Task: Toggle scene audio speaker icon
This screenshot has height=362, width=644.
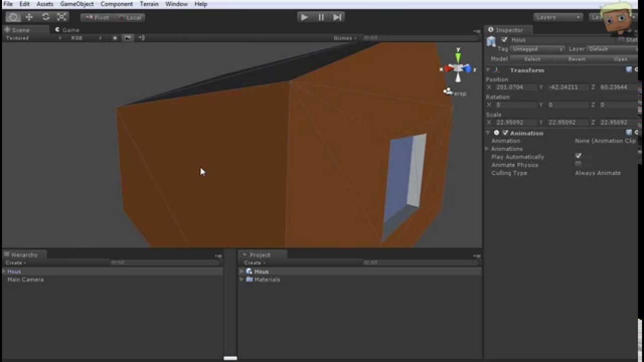Action: pyautogui.click(x=141, y=38)
